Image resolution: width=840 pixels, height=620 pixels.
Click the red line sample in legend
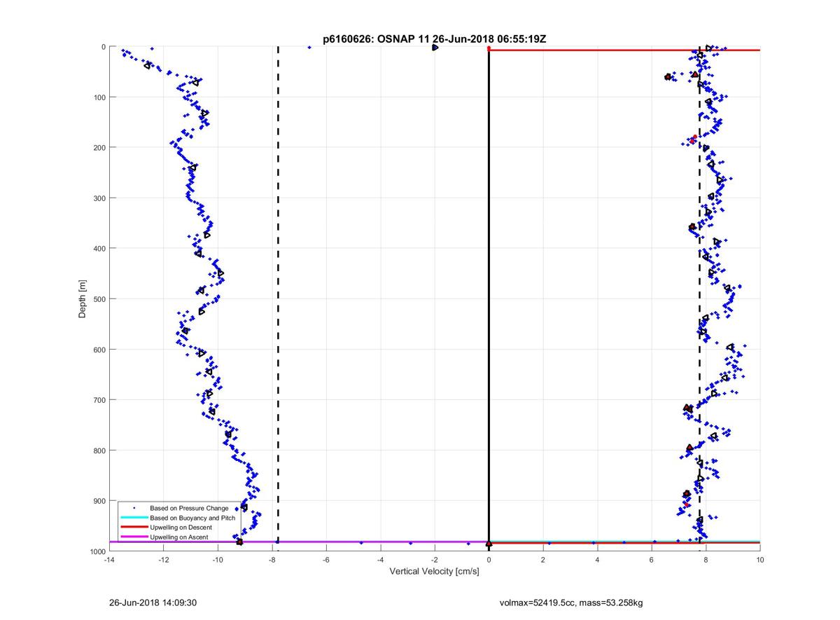[134, 527]
